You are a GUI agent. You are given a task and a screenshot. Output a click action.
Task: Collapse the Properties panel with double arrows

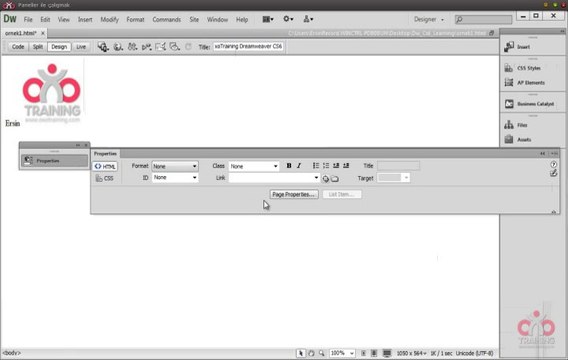[543, 154]
